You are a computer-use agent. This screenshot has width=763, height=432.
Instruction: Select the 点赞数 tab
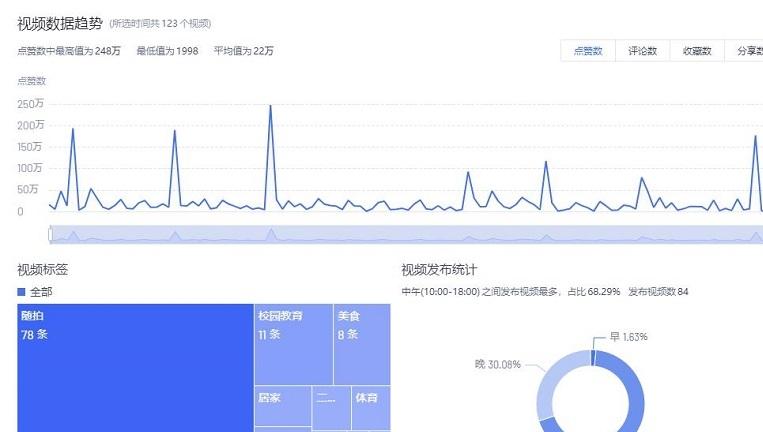click(588, 51)
